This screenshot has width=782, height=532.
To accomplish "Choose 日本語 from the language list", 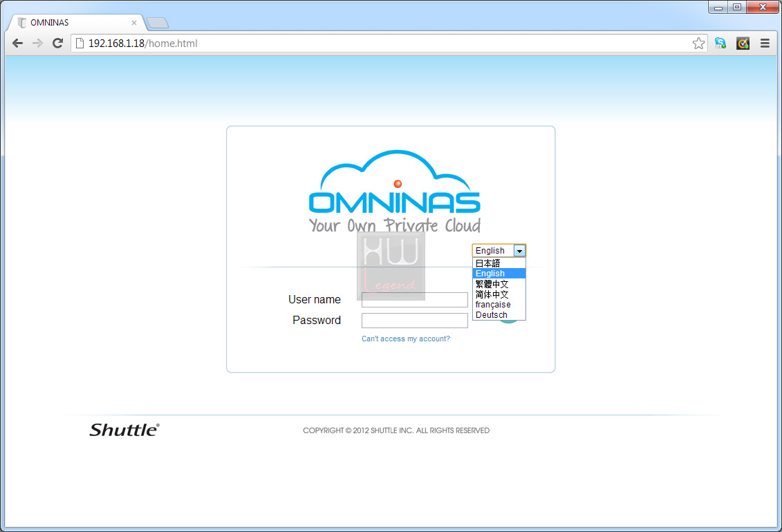I will pos(499,263).
